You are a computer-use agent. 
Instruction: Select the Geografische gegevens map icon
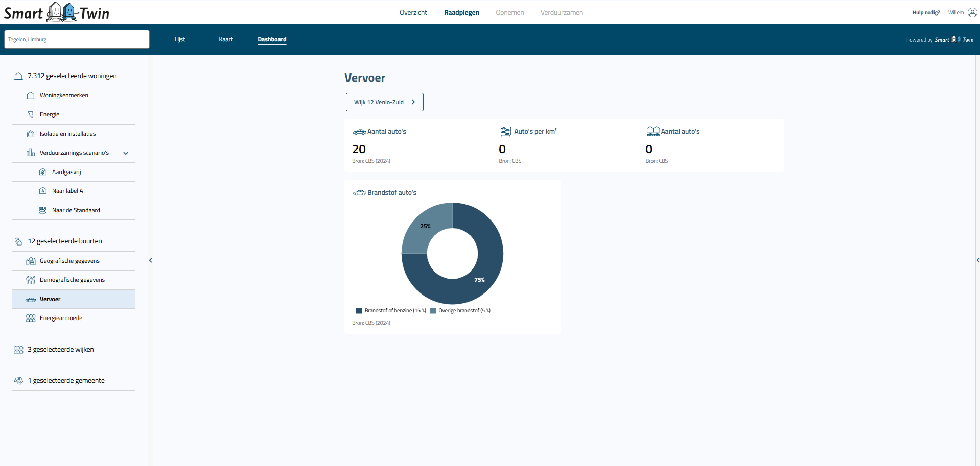pyautogui.click(x=31, y=261)
